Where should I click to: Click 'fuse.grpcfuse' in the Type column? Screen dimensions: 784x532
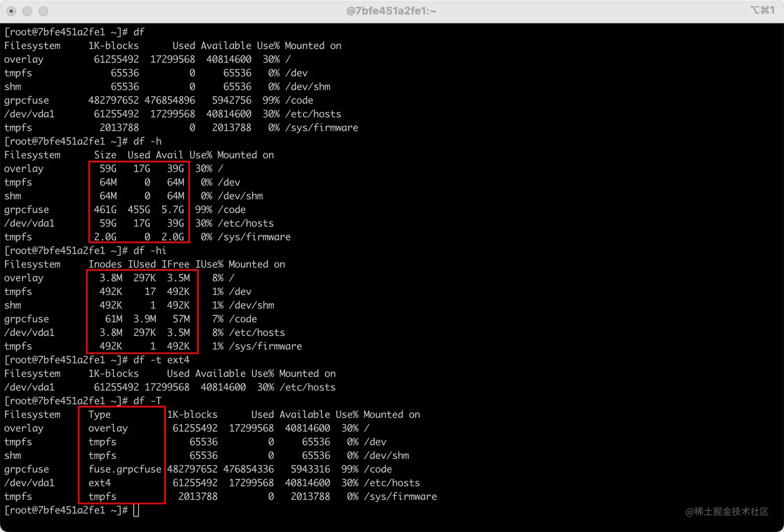point(125,469)
